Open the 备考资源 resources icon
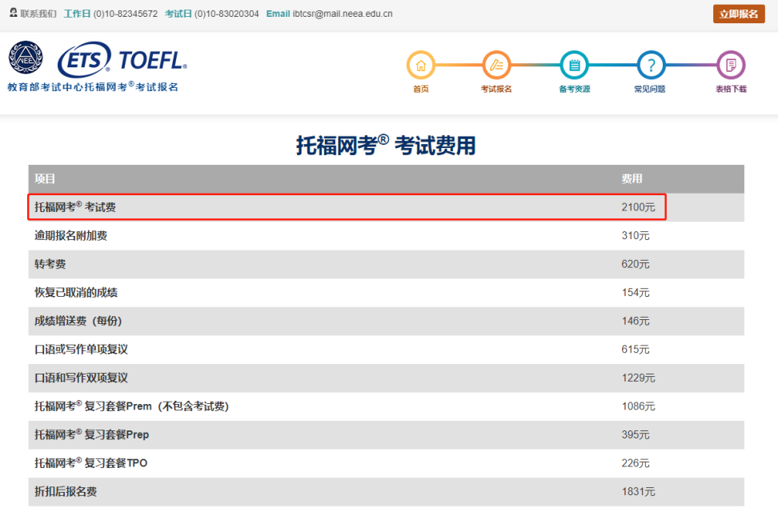Viewport: 778px width, 532px height. pyautogui.click(x=575, y=64)
